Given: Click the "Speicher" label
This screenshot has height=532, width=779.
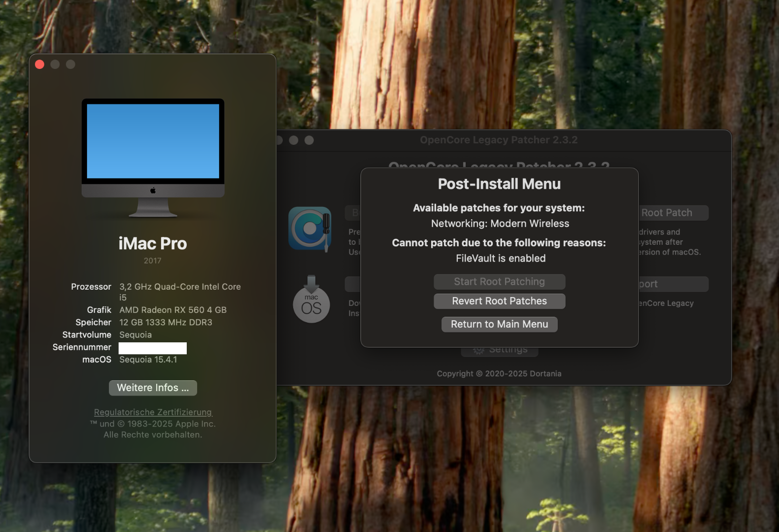Looking at the screenshot, I should (94, 322).
